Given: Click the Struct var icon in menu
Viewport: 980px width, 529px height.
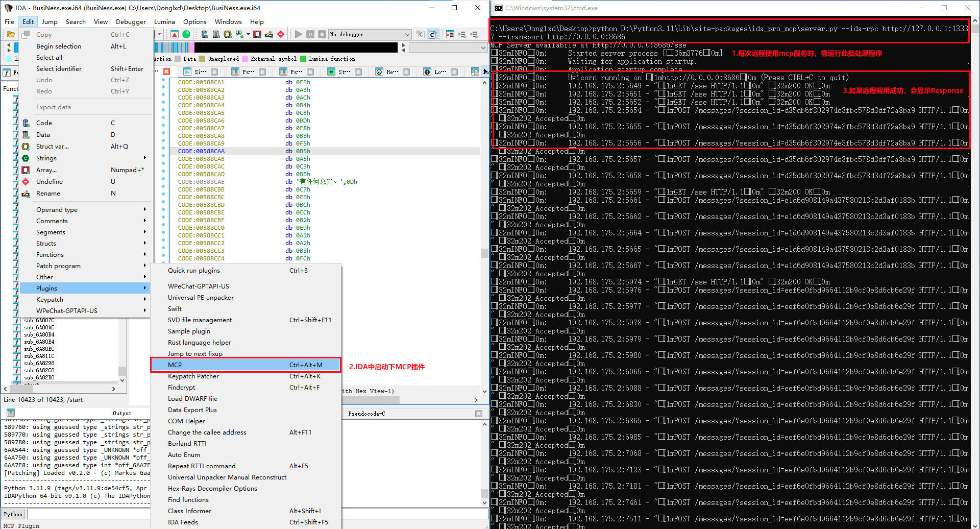Looking at the screenshot, I should tap(26, 147).
